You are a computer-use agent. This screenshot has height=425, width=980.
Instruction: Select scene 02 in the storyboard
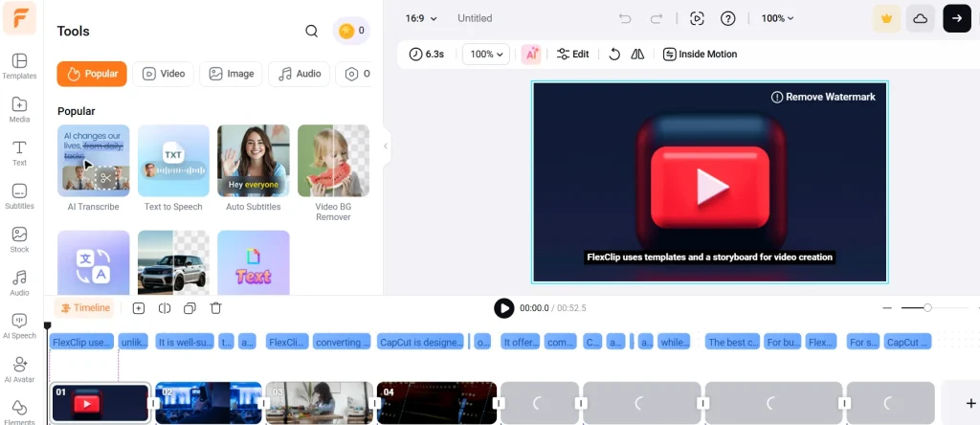pos(208,403)
